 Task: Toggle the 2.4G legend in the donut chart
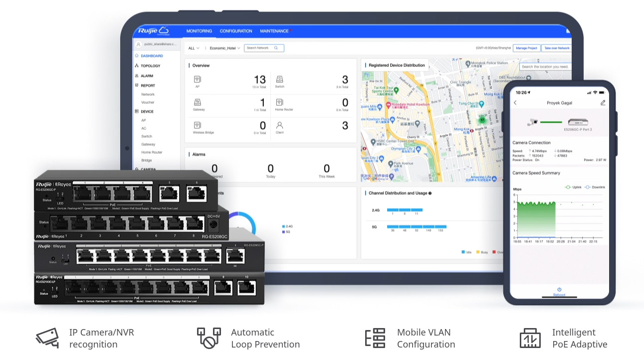tap(287, 227)
